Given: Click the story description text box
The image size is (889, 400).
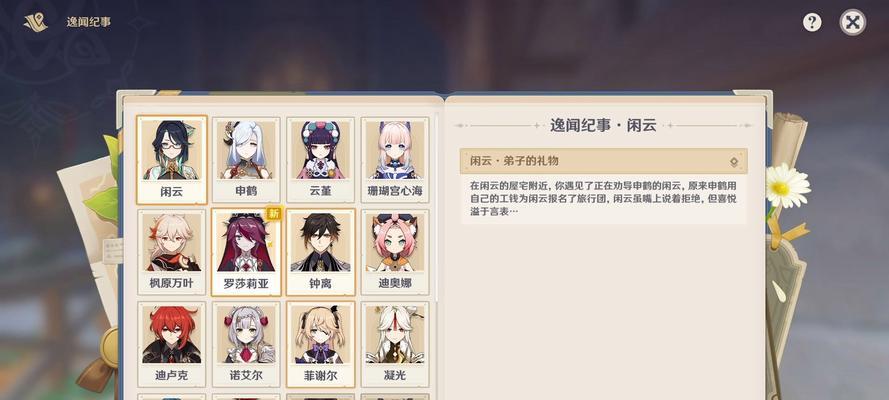Looking at the screenshot, I should [x=603, y=199].
